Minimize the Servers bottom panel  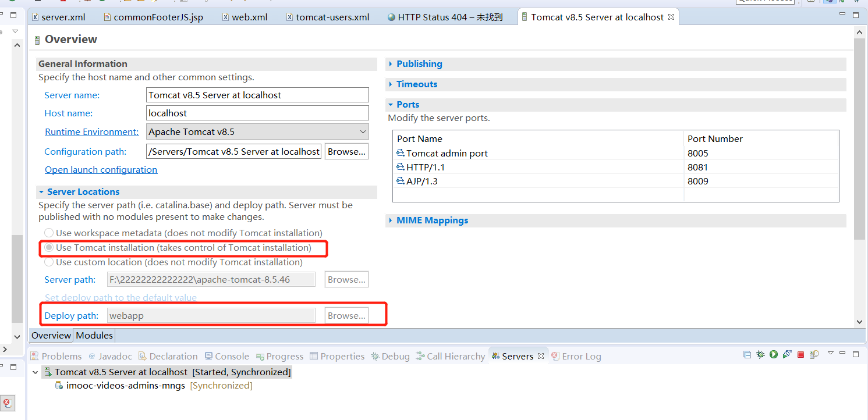pyautogui.click(x=842, y=353)
